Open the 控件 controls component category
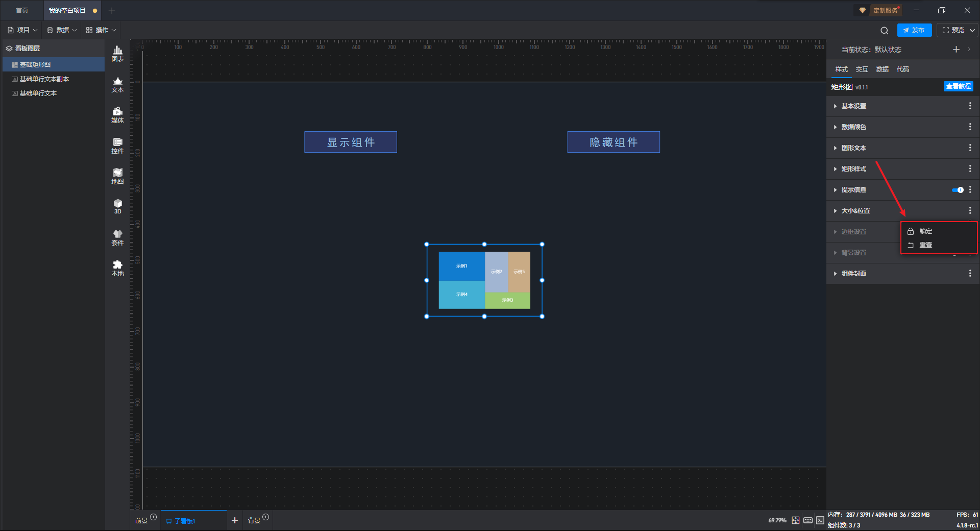Screen dimensions: 980x531 click(117, 146)
